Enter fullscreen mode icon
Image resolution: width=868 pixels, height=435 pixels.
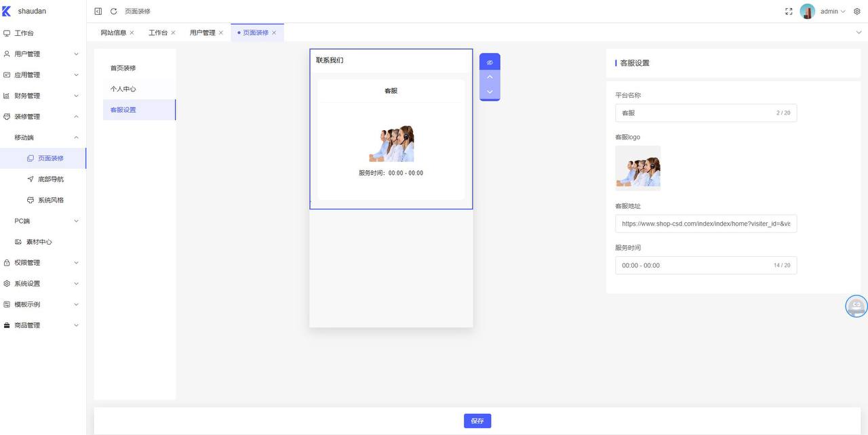[789, 12]
